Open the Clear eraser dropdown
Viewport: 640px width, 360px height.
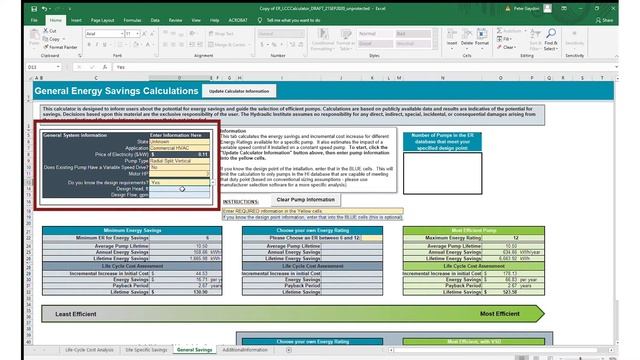(506, 47)
